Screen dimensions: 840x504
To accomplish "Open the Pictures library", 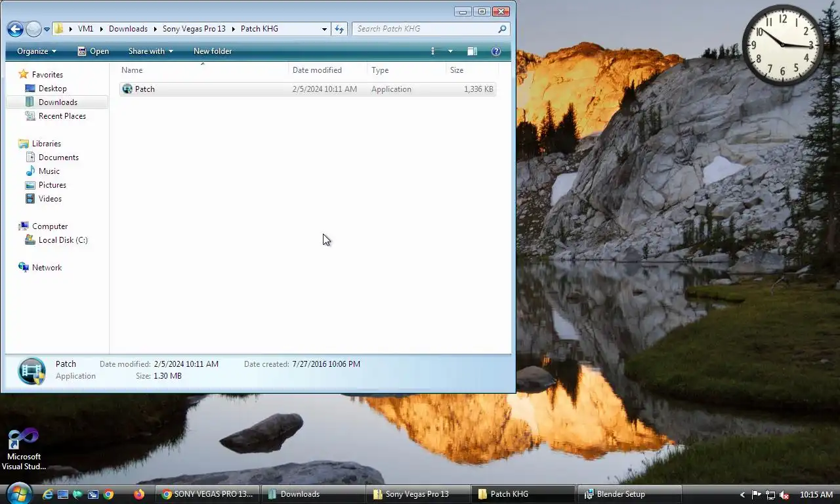I will pos(52,185).
